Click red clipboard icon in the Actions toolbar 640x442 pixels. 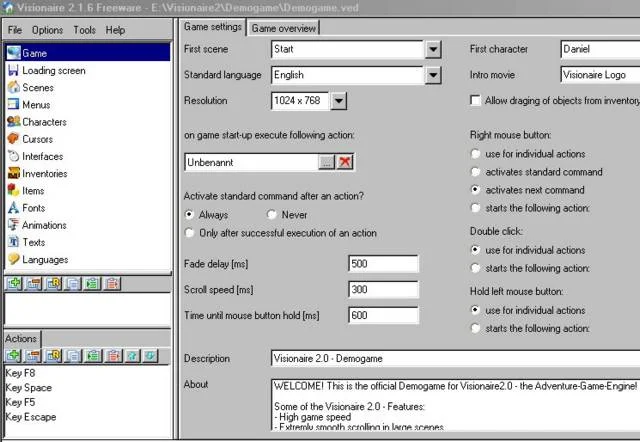click(x=113, y=356)
